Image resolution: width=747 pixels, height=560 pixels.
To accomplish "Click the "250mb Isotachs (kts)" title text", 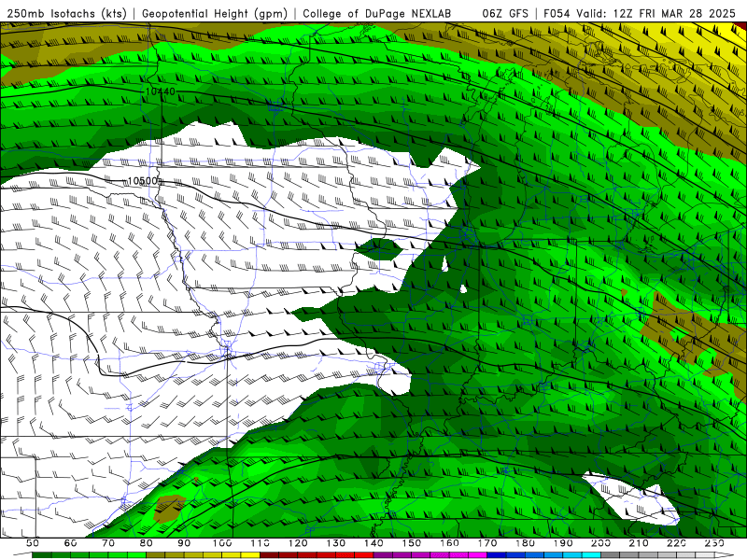I will (66, 14).
